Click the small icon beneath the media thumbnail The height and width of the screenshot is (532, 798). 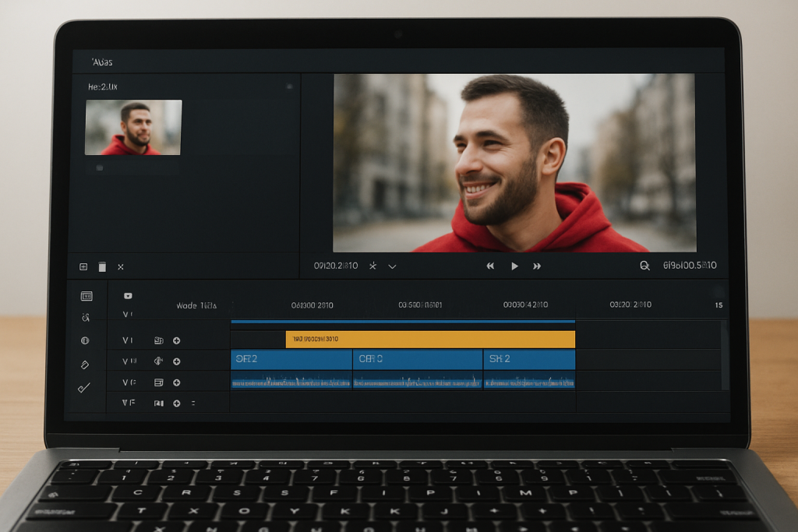tap(100, 167)
